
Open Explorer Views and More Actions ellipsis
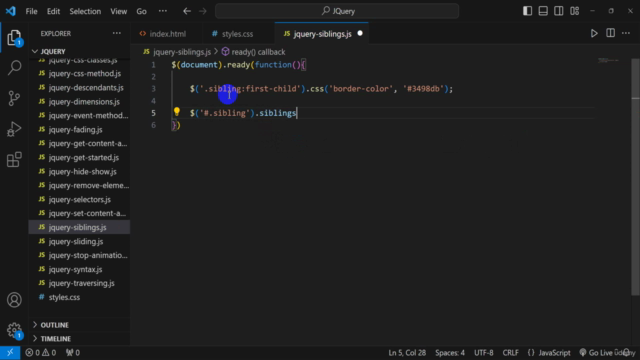click(x=117, y=33)
